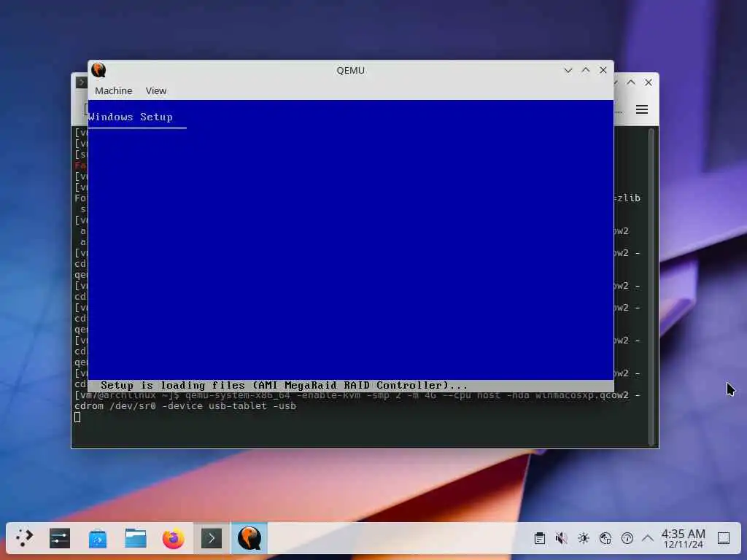Open the terminal window hamburger menu

(x=642, y=109)
